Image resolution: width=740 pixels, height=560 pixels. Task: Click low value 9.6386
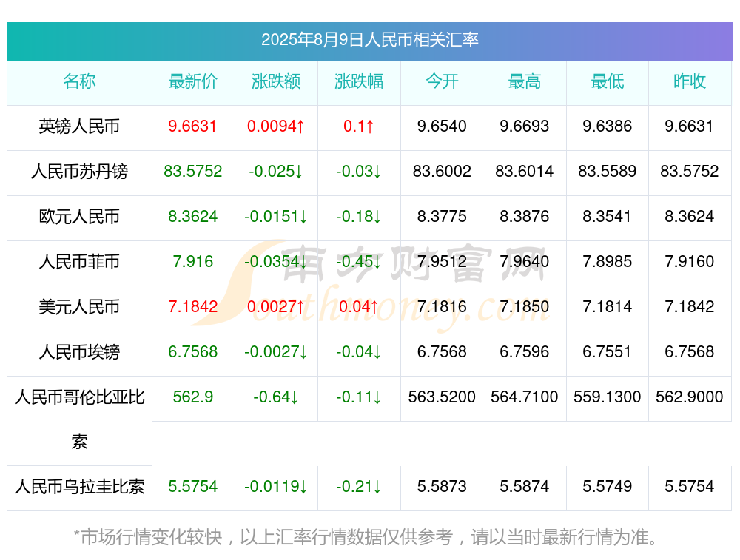pos(608,126)
